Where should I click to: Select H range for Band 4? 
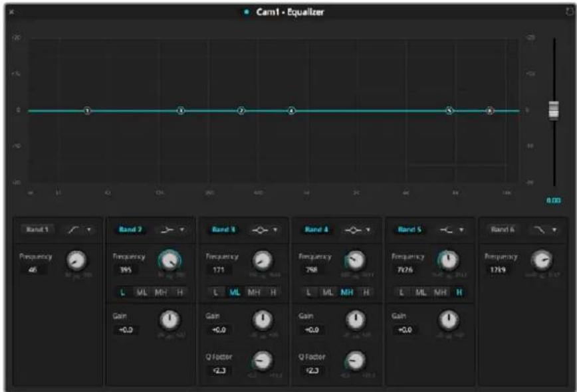point(366,292)
